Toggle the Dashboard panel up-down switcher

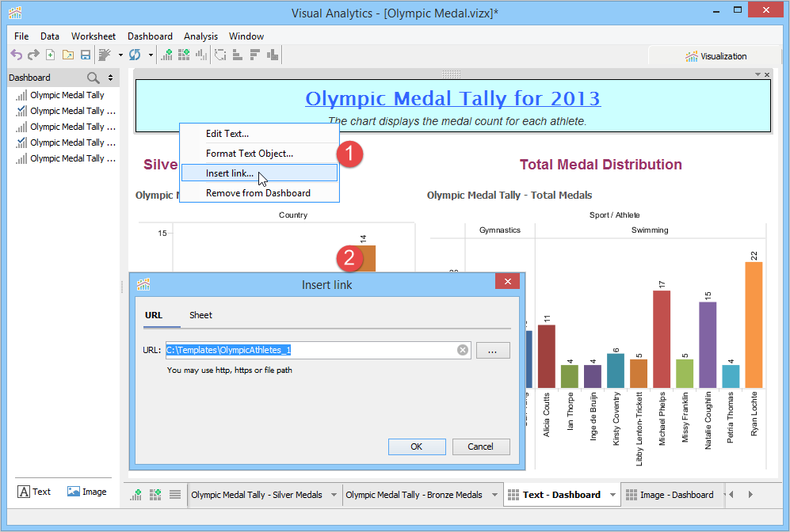pyautogui.click(x=110, y=78)
